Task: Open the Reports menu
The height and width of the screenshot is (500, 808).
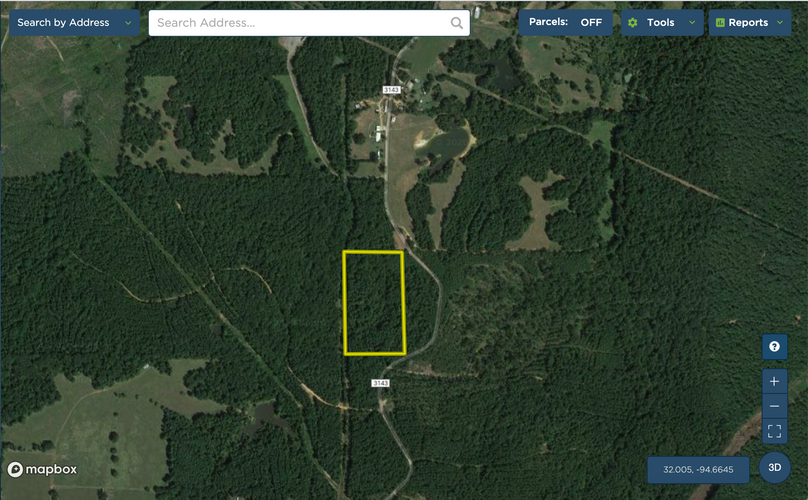Action: tap(750, 23)
